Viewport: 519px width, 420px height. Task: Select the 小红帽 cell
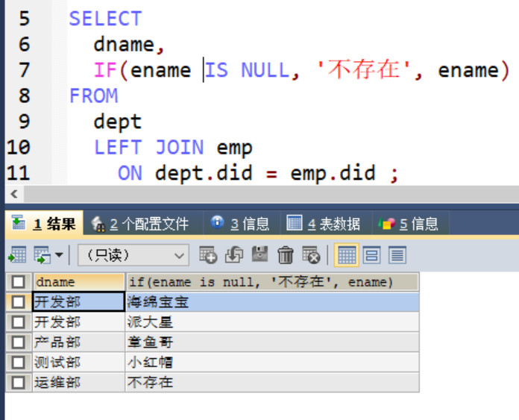(x=272, y=363)
